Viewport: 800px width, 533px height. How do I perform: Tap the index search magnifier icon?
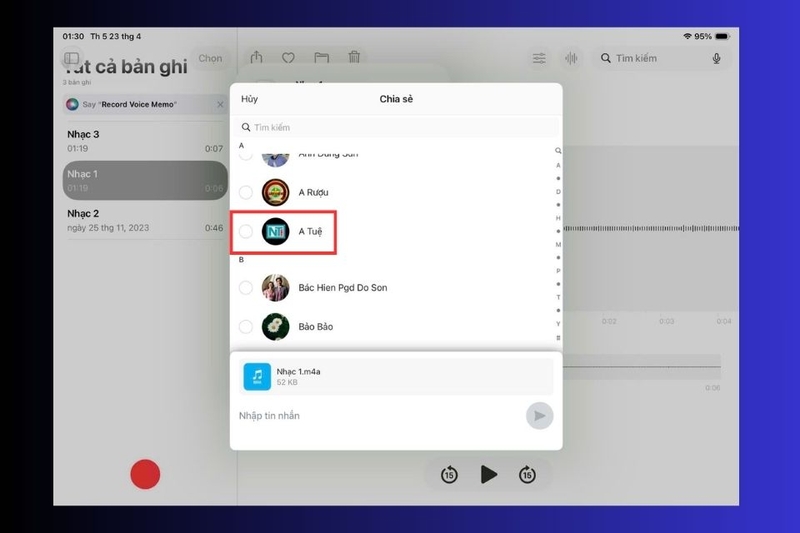(558, 151)
